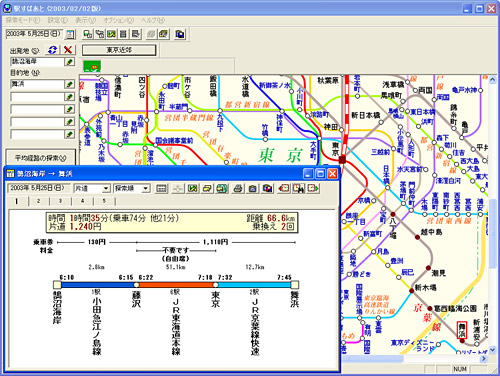This screenshot has height=376, width=500.
Task: Click the pencil icon beside the 鵠沼海岸 departure field
Action: tap(69, 62)
